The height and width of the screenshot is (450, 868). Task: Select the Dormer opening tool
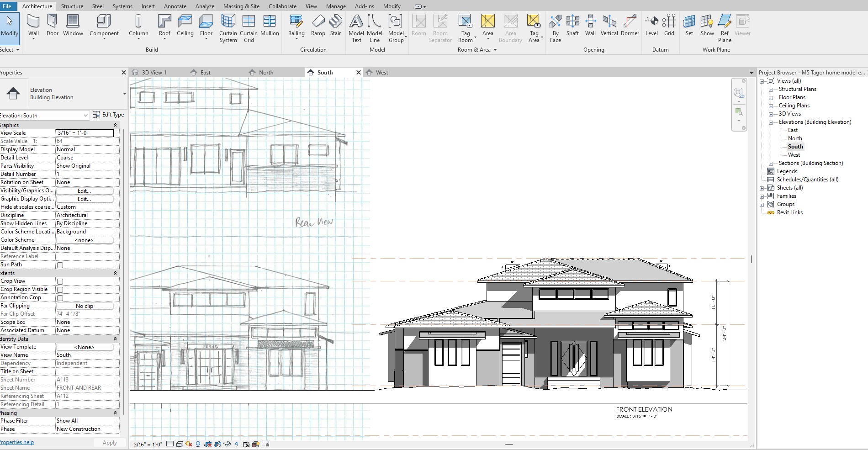(630, 26)
